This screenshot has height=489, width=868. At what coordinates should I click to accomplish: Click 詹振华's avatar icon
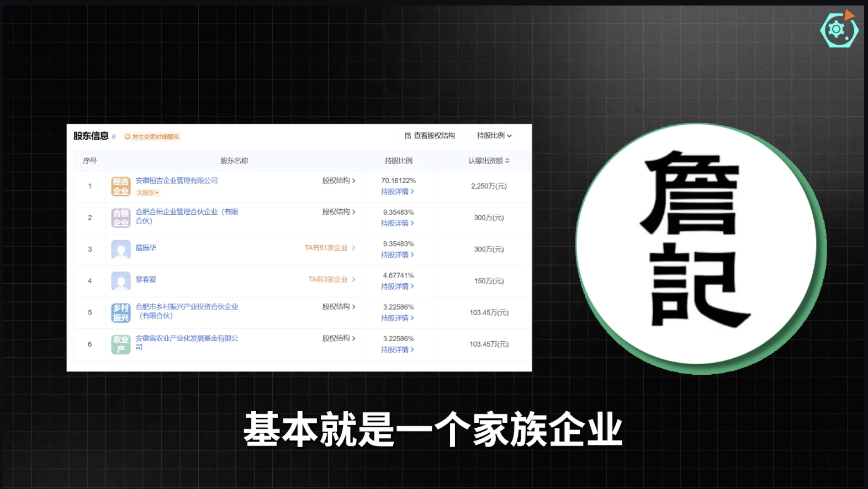click(x=121, y=249)
